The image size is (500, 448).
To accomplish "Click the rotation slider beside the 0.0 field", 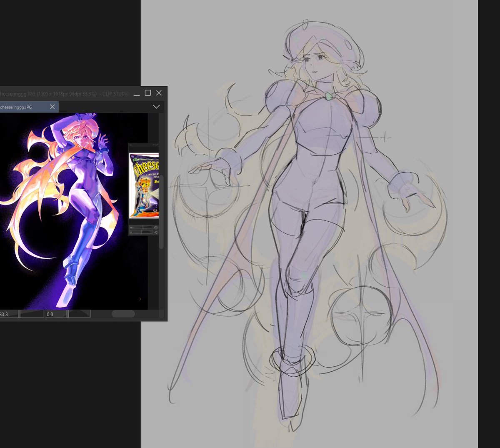I will pos(79,314).
